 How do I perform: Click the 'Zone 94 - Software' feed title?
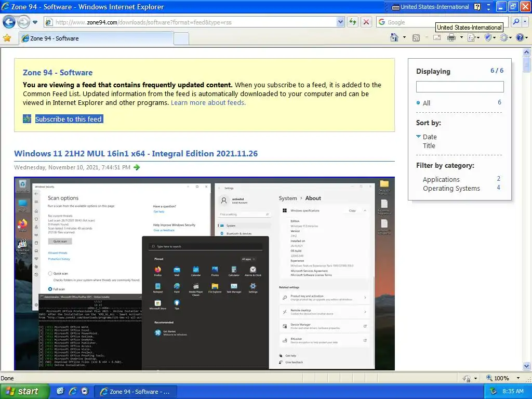tap(58, 73)
